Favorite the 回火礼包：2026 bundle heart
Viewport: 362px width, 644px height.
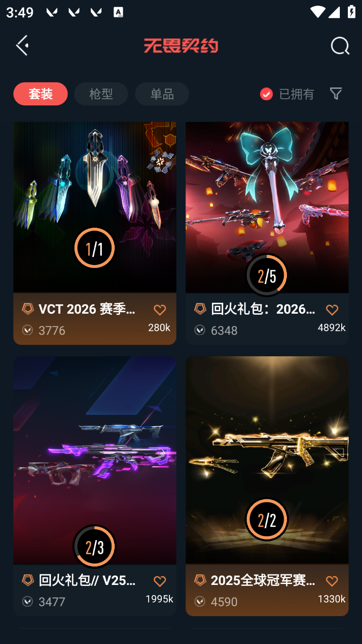point(332,310)
